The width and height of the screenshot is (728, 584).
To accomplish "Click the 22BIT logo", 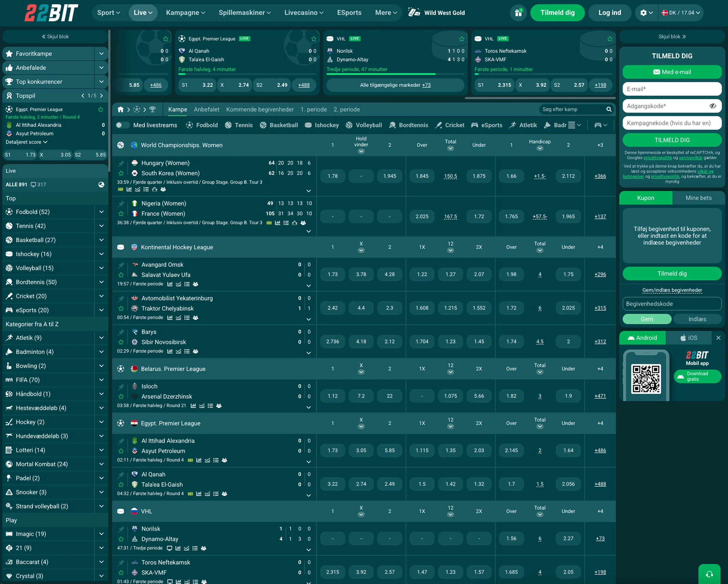I will click(51, 13).
